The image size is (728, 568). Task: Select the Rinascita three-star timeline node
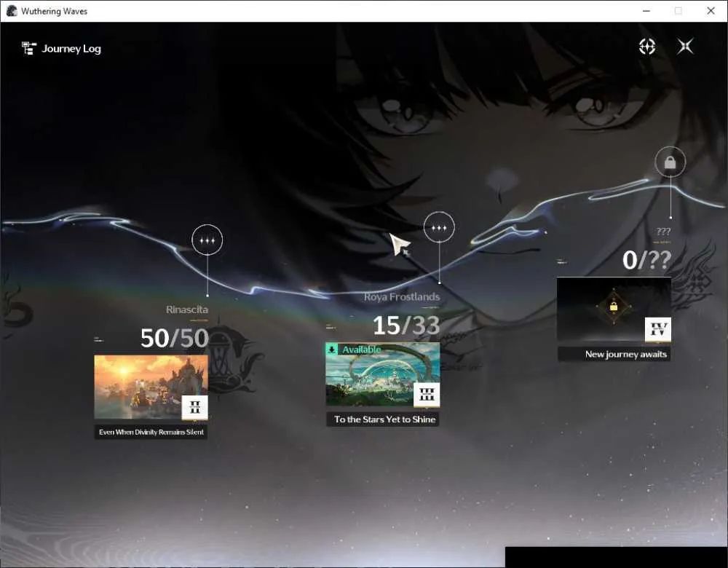click(x=207, y=240)
